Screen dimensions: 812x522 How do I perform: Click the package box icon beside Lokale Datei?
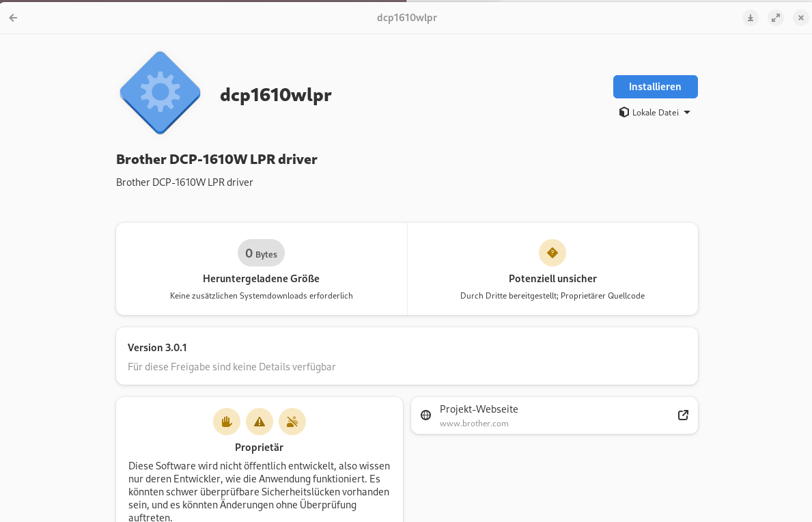tap(624, 113)
